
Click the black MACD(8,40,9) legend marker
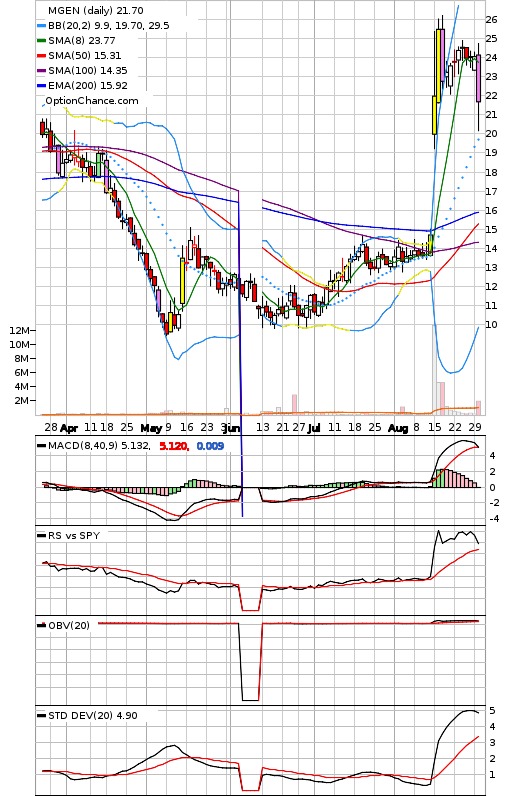coord(42,446)
